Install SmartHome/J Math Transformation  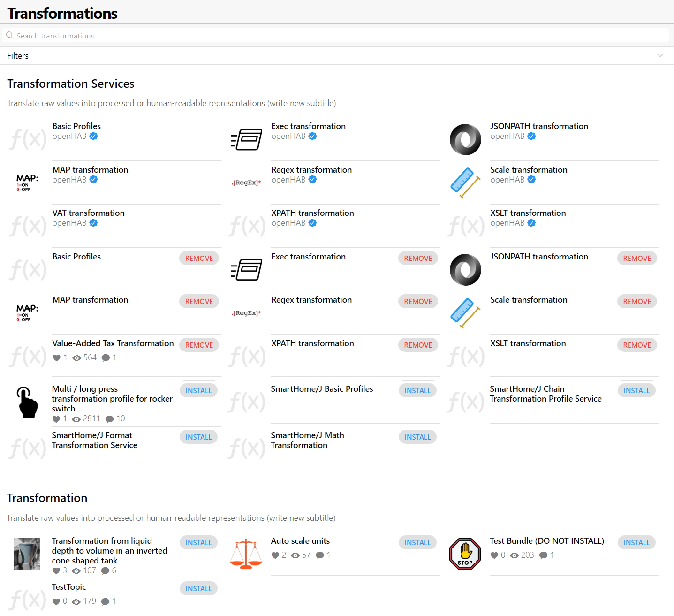coord(417,437)
